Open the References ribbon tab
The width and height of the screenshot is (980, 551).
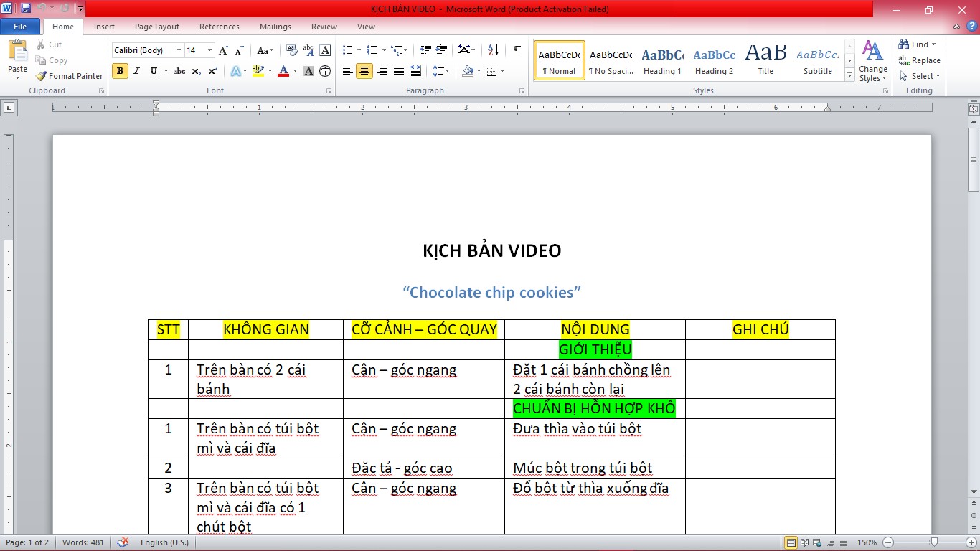tap(220, 27)
